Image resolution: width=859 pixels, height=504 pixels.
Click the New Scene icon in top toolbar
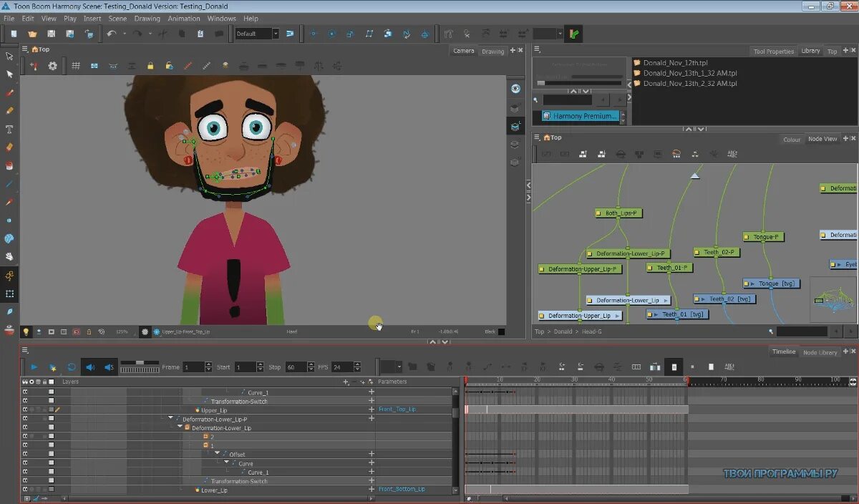point(14,34)
